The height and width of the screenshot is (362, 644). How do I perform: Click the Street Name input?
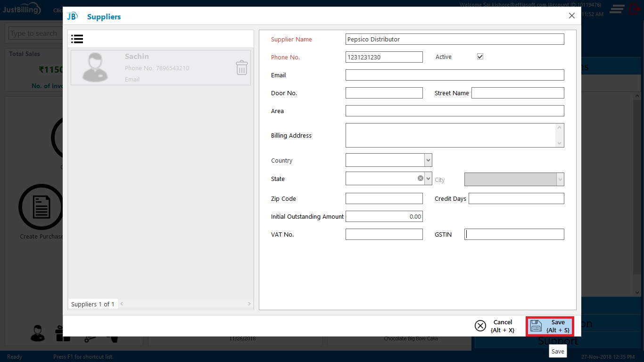pyautogui.click(x=518, y=93)
